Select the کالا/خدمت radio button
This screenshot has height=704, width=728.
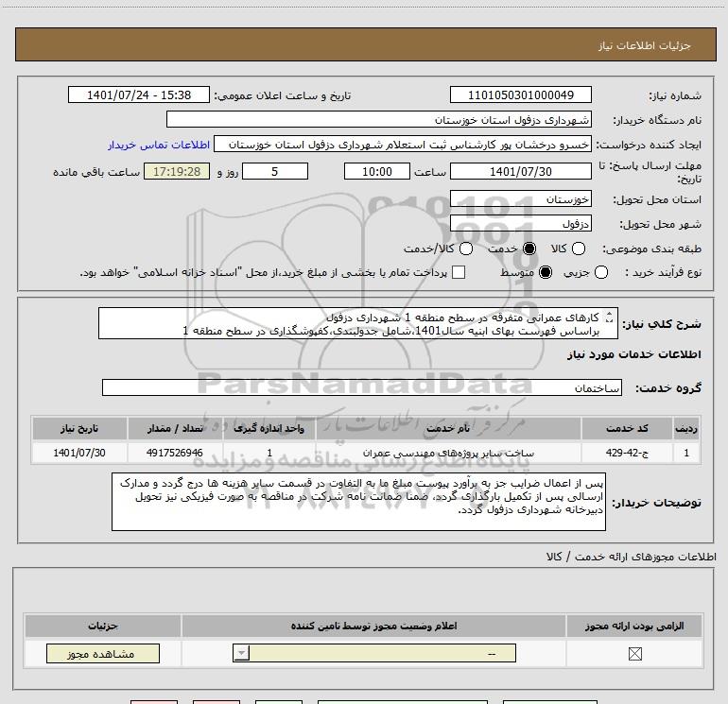click(x=466, y=249)
